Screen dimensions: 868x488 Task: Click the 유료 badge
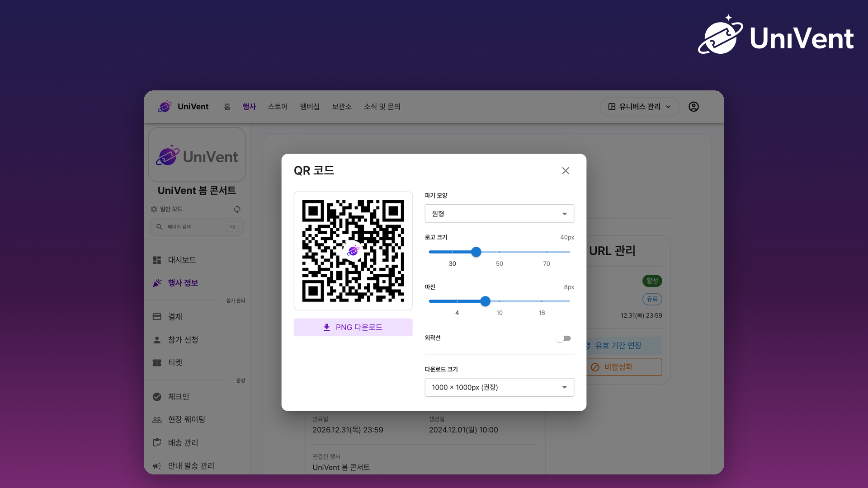tap(652, 299)
